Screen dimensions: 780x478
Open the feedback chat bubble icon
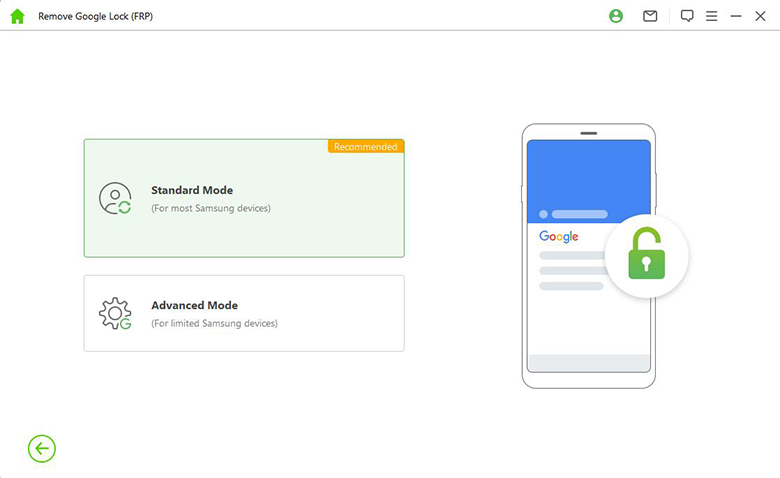click(687, 16)
